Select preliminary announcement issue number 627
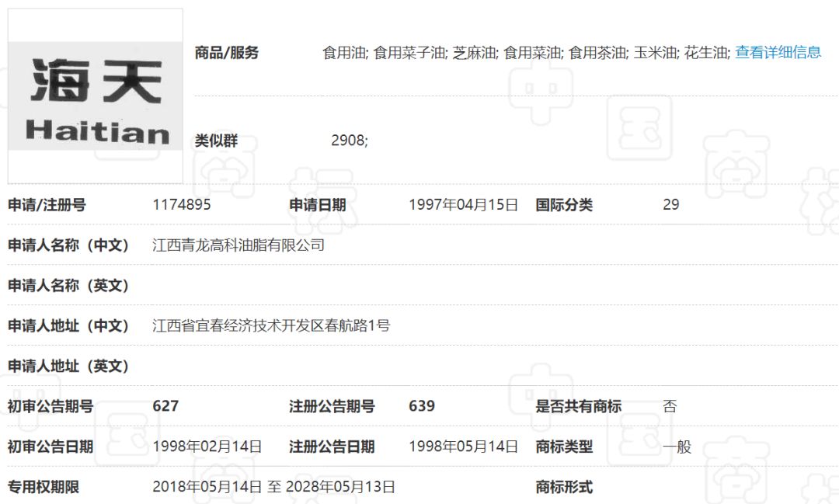 (x=165, y=405)
